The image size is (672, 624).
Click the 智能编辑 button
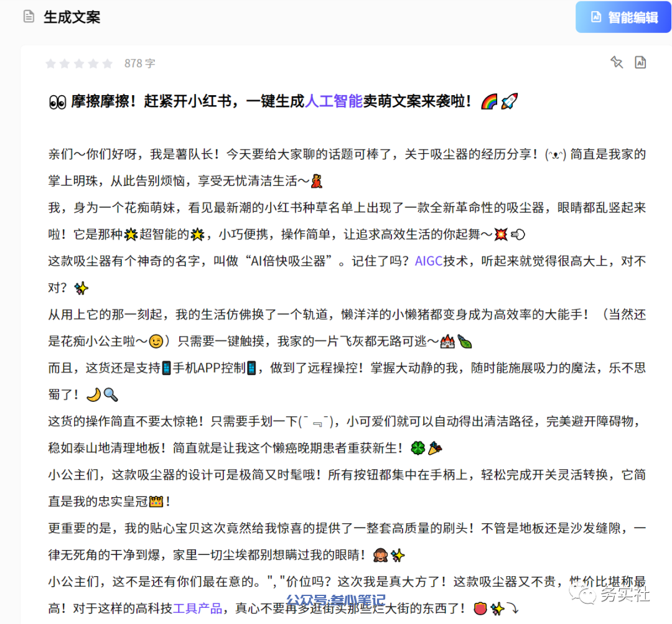[x=623, y=17]
